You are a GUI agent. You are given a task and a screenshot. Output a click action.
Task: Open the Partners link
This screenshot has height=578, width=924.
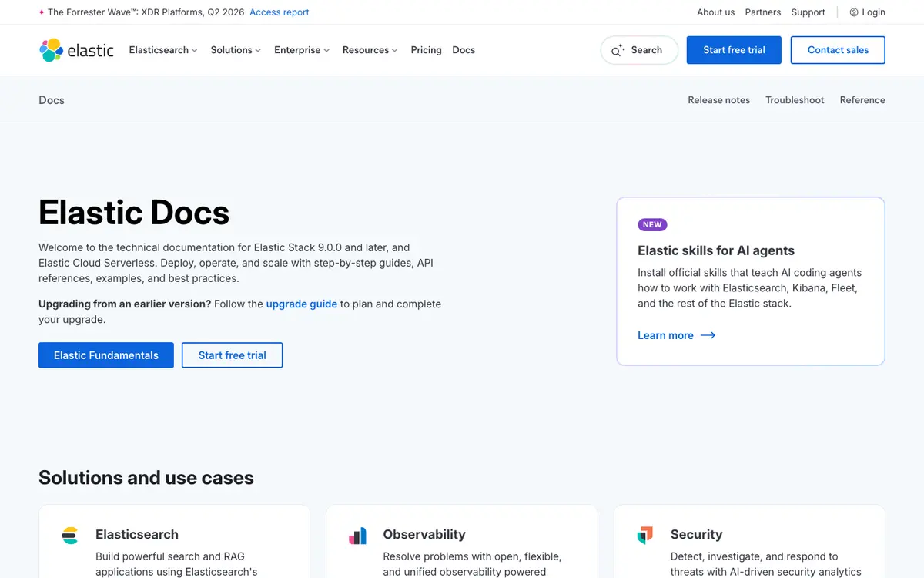tap(763, 12)
